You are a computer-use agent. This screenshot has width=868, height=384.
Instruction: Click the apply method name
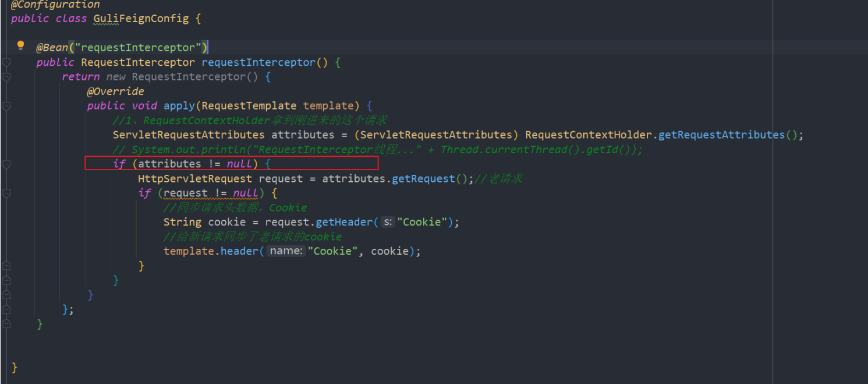(179, 106)
